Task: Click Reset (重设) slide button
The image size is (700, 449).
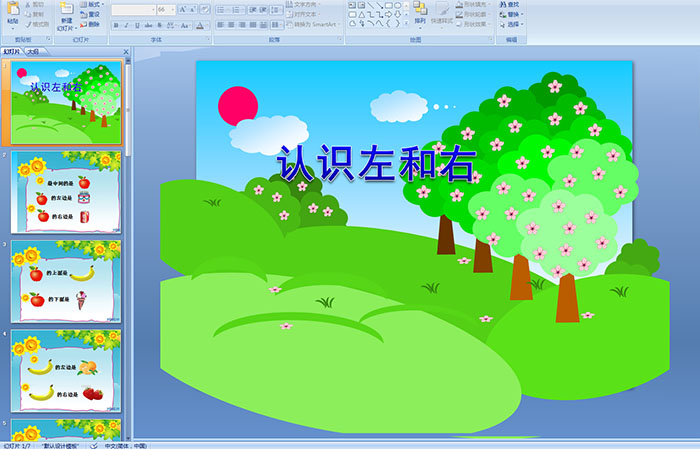Action: pyautogui.click(x=90, y=14)
